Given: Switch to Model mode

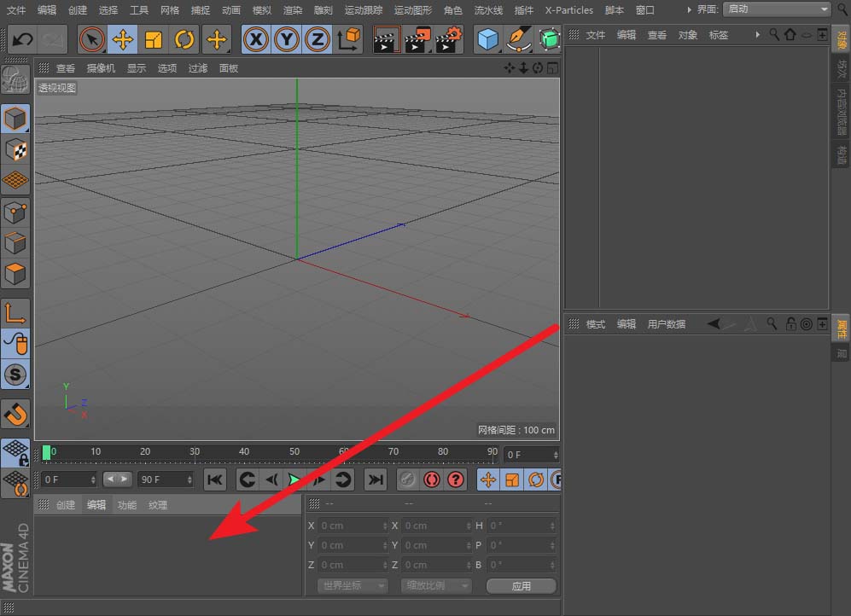Looking at the screenshot, I should tap(15, 119).
